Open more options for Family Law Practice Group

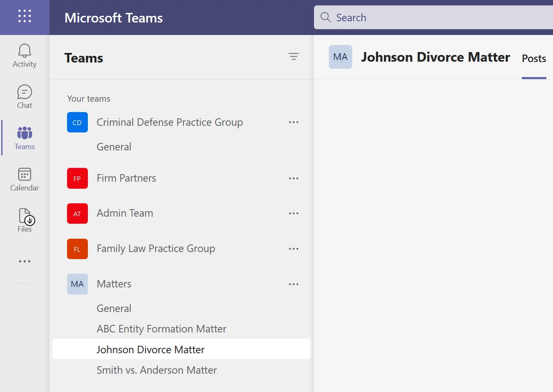[x=294, y=249]
